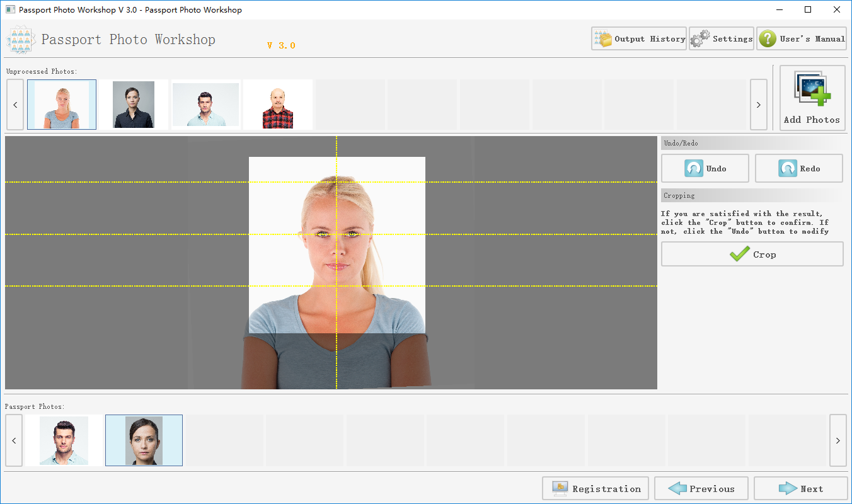Select the bald man in plaid shirt thumbnail
Viewport: 852px width, 504px height.
[278, 105]
